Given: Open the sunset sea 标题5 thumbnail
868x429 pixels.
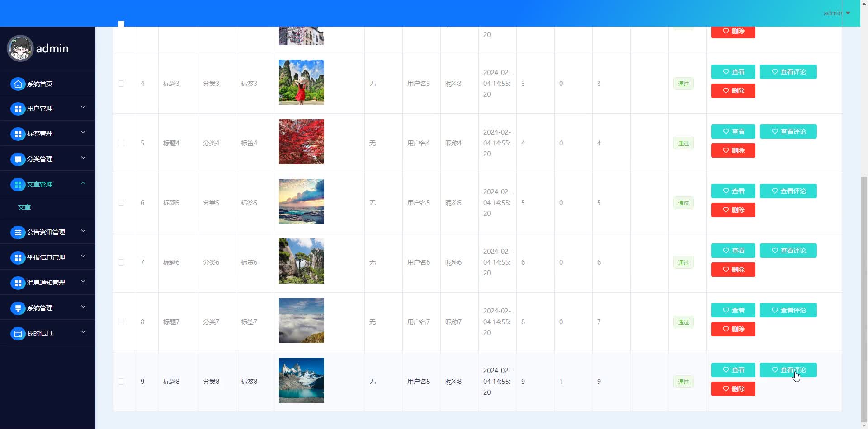Looking at the screenshot, I should pos(302,201).
